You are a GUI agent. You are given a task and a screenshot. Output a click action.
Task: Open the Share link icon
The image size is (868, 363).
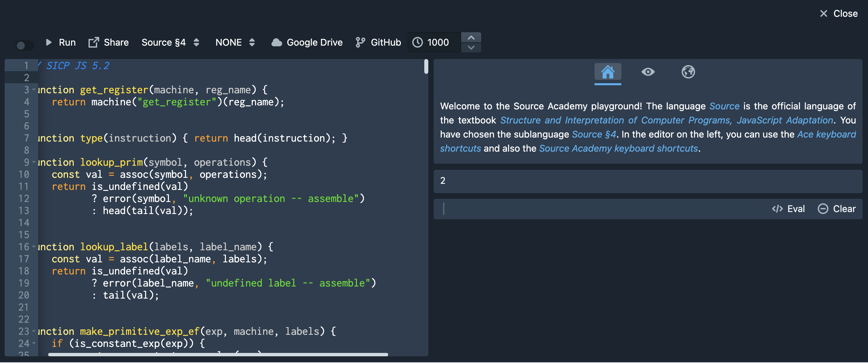[94, 42]
